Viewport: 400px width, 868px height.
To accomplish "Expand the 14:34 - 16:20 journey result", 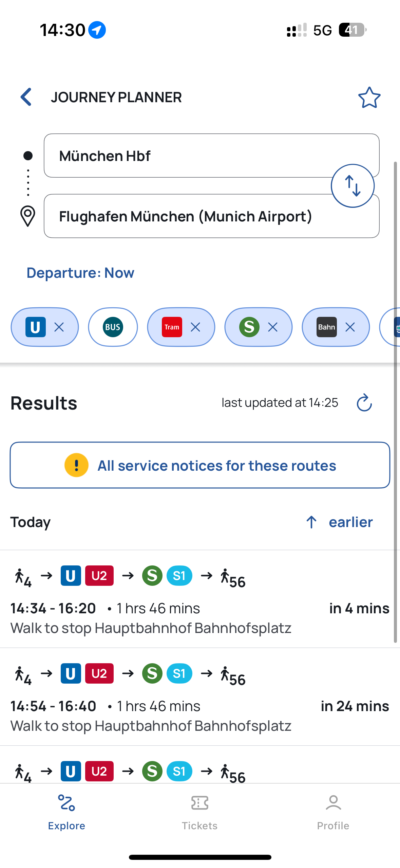I will (x=200, y=599).
